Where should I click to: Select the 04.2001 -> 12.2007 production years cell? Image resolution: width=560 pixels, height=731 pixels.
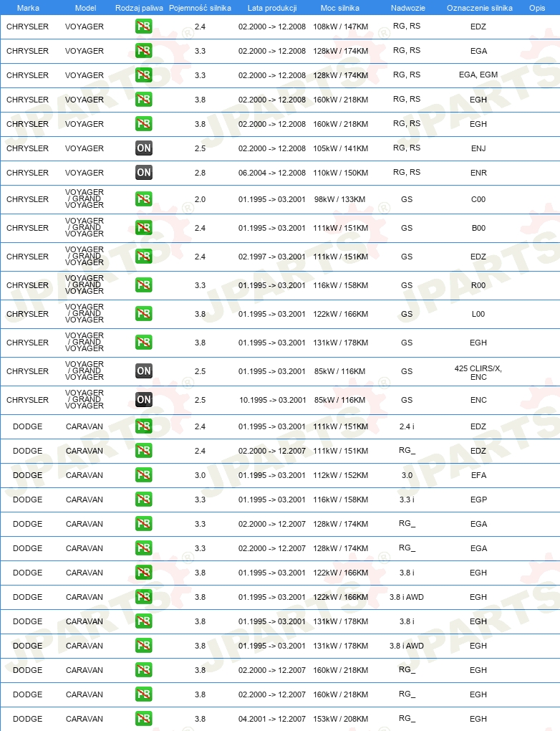[272, 718]
